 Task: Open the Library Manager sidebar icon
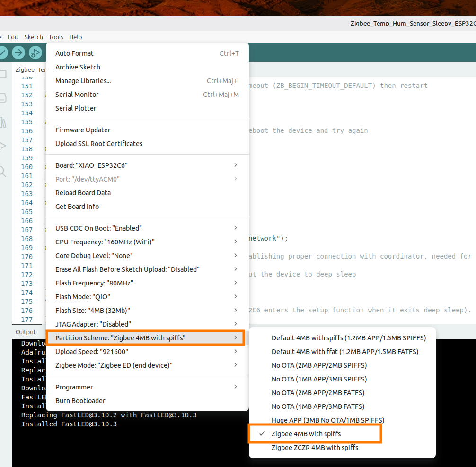click(x=2, y=122)
